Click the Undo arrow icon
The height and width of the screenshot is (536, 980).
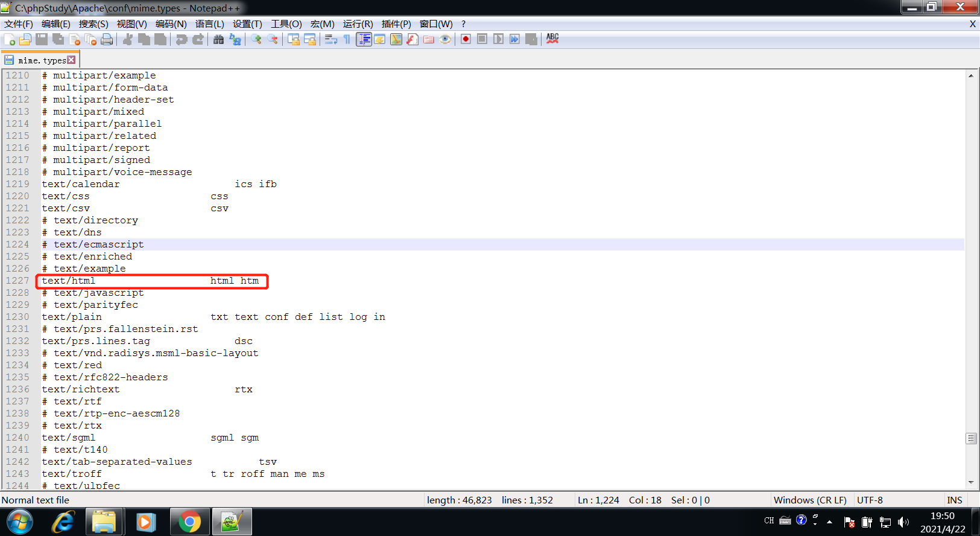(182, 39)
